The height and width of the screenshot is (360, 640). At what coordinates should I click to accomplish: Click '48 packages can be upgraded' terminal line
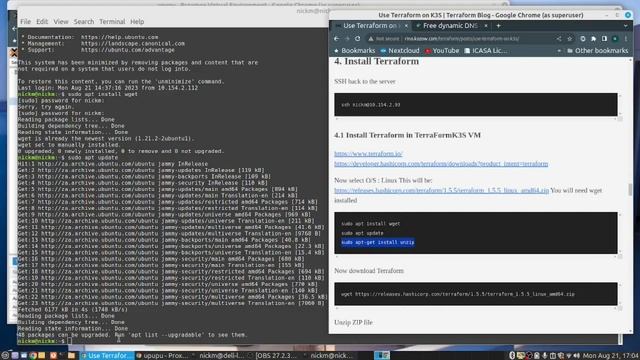pos(132,335)
